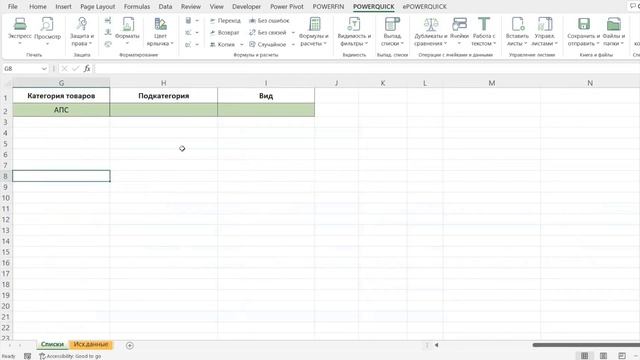
Task: Click Случайное random option
Action: coord(267,44)
